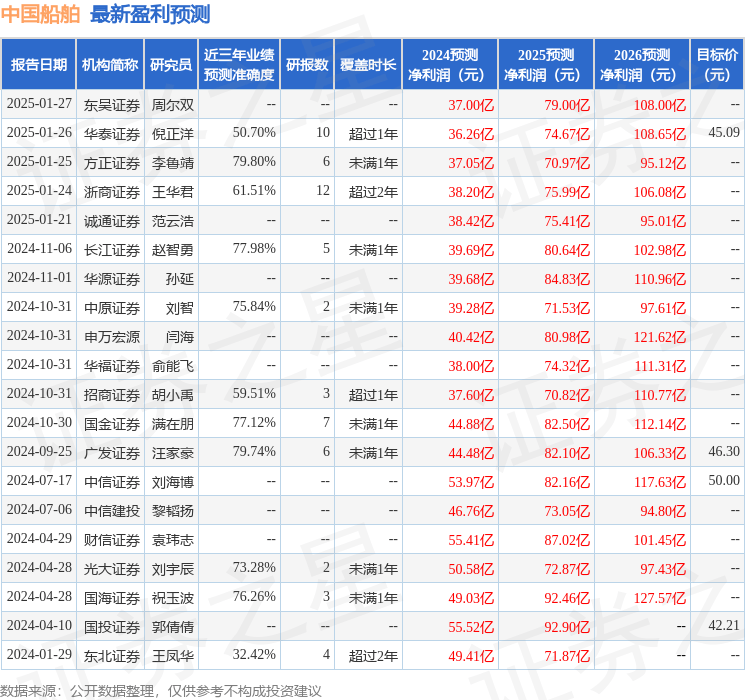745x700 pixels.
Task: Select the date cell 2024-09-25
Action: pos(39,452)
